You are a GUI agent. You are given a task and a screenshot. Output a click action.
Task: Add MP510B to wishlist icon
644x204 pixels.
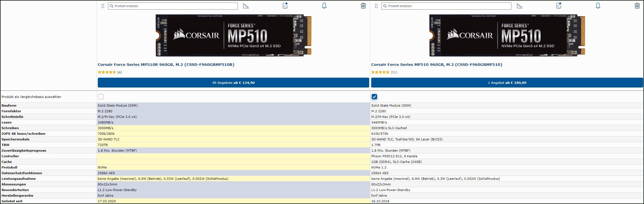coord(285,6)
